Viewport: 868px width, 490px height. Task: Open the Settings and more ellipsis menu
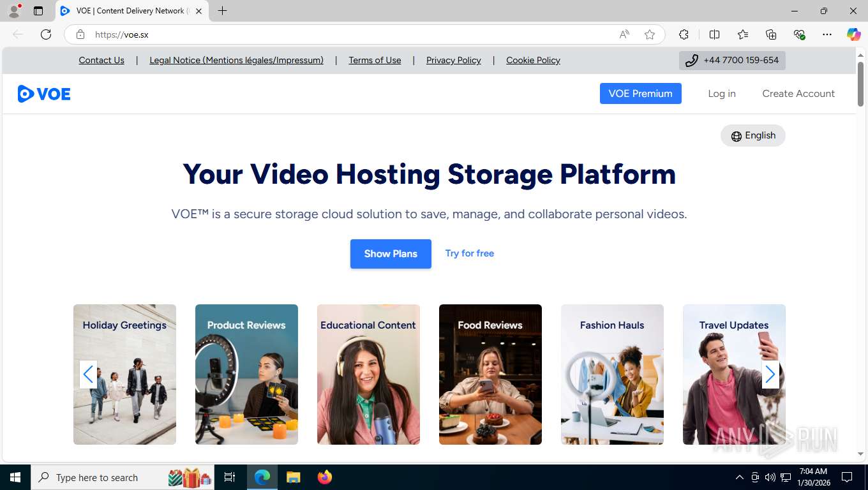827,34
